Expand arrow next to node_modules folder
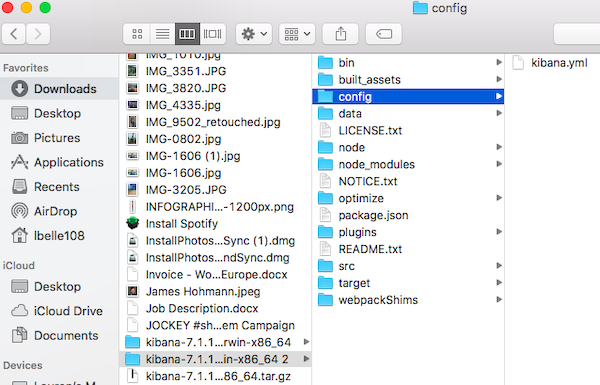 (499, 164)
